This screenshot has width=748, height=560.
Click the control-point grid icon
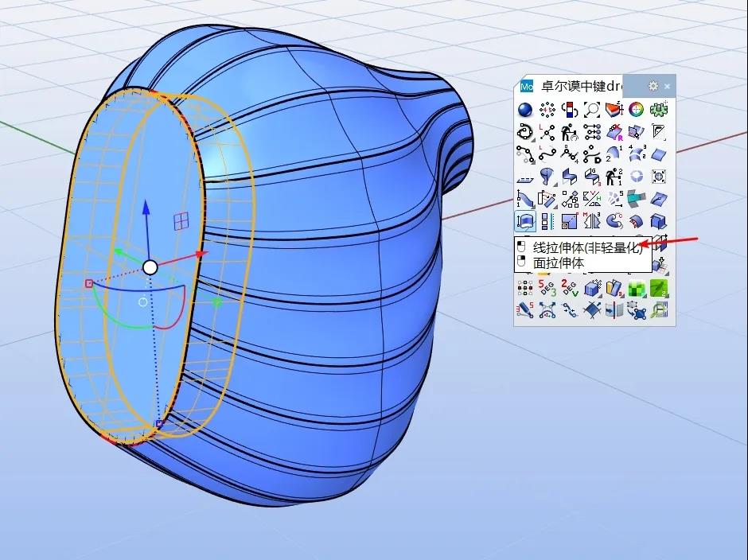click(524, 289)
